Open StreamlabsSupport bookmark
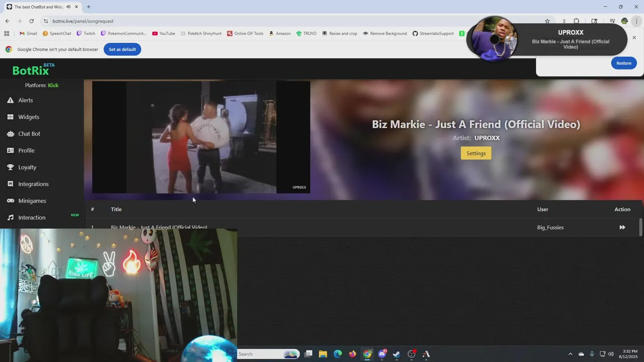This screenshot has width=644, height=362. 433,34
